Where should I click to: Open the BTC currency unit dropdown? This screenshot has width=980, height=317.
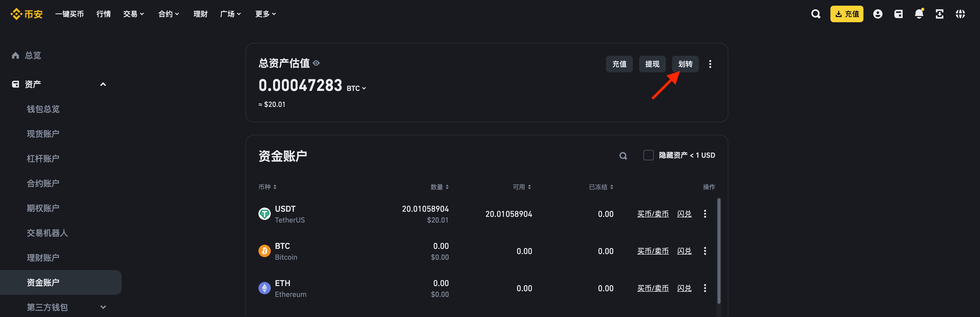click(x=356, y=88)
